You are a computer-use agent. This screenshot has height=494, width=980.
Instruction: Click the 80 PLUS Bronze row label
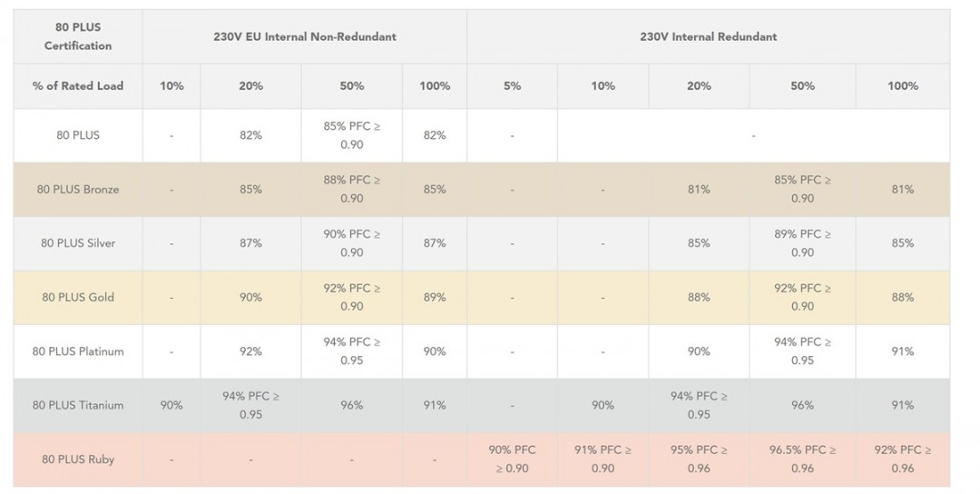pos(78,189)
